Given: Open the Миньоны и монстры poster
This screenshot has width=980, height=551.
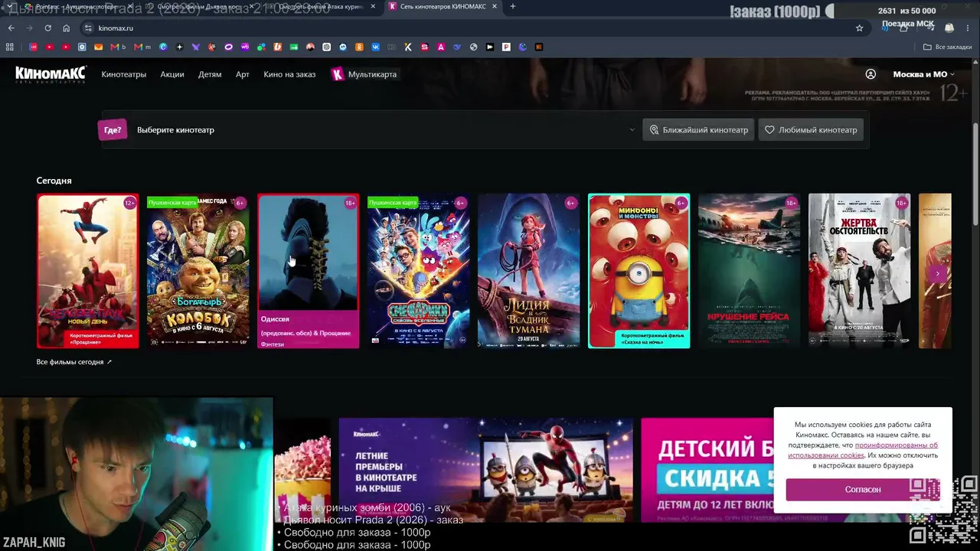Looking at the screenshot, I should [639, 271].
